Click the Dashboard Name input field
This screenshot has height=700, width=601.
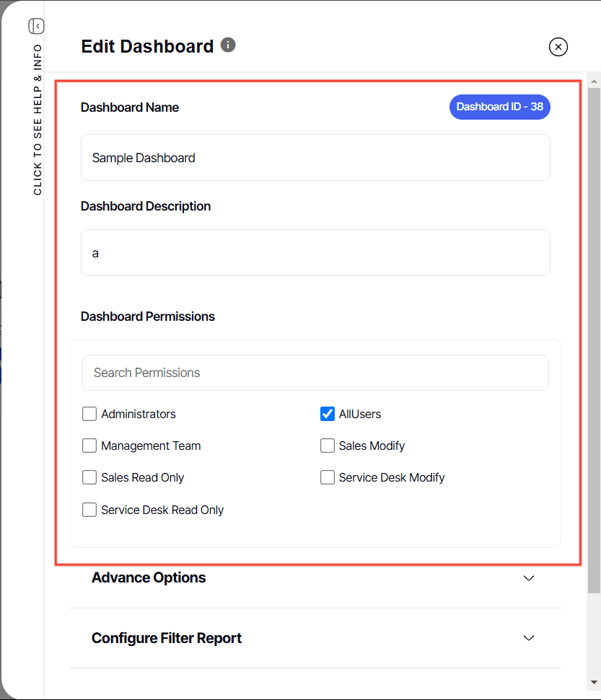coord(315,158)
